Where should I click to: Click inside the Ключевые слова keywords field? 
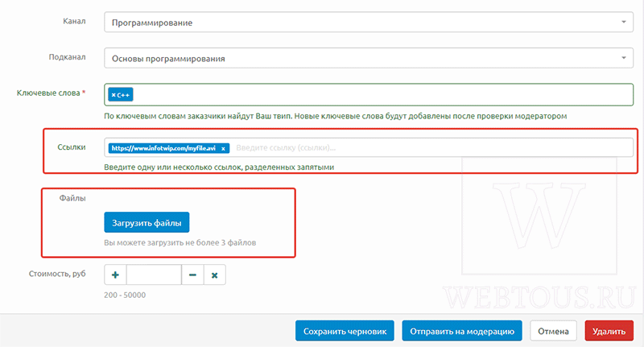click(x=369, y=95)
